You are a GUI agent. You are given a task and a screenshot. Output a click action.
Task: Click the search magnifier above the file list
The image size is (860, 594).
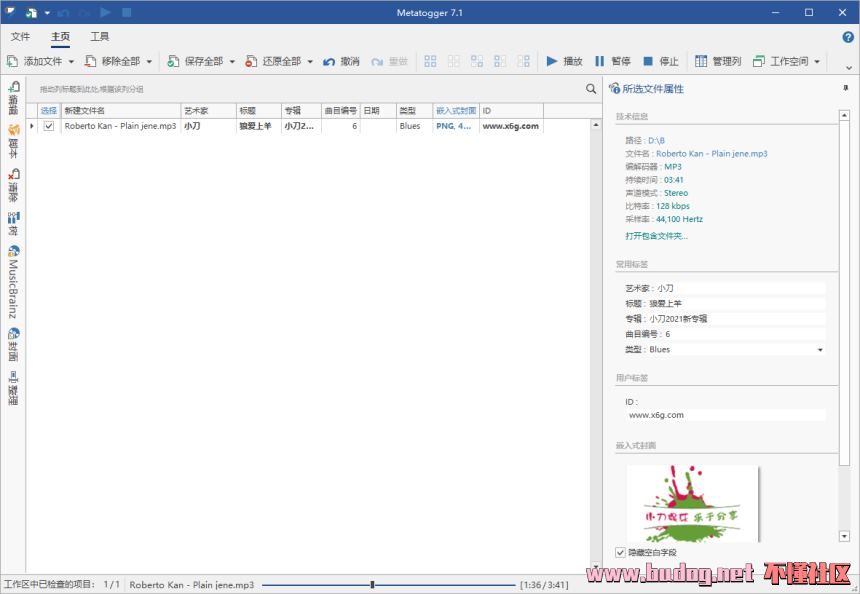tap(591, 89)
